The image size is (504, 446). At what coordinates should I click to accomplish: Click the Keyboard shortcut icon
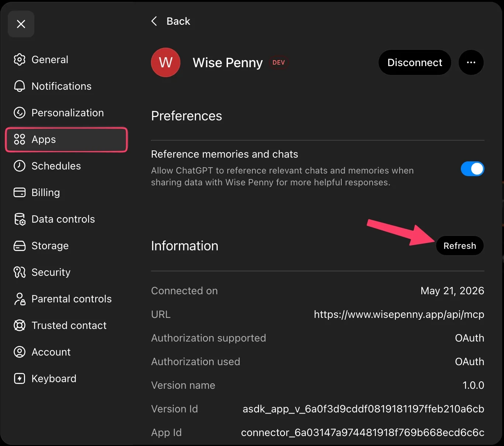click(x=20, y=378)
